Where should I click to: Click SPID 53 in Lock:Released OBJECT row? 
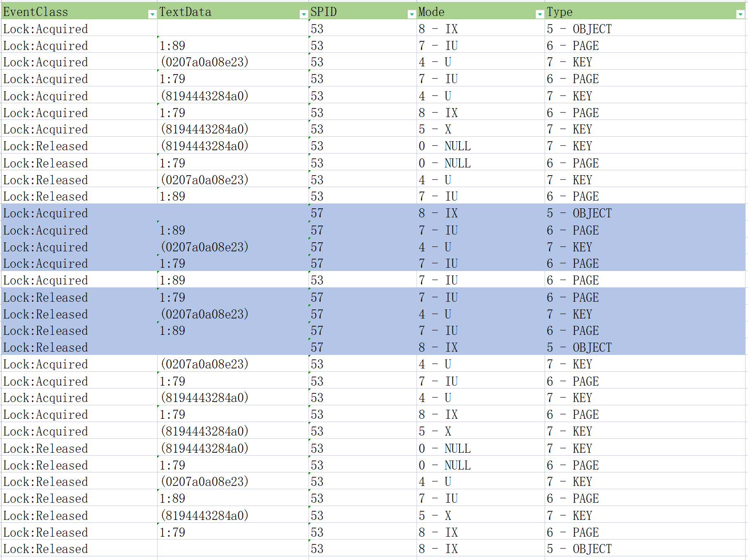tap(317, 549)
